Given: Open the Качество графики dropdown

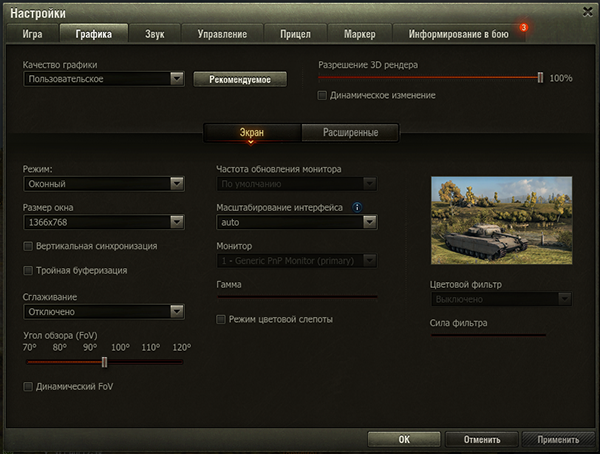Looking at the screenshot, I should (104, 79).
